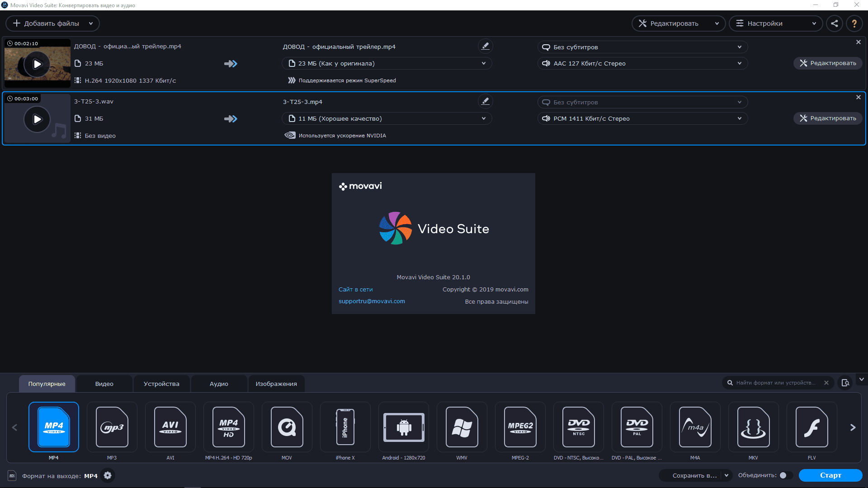Clear the format search field
The width and height of the screenshot is (868, 488).
(826, 383)
